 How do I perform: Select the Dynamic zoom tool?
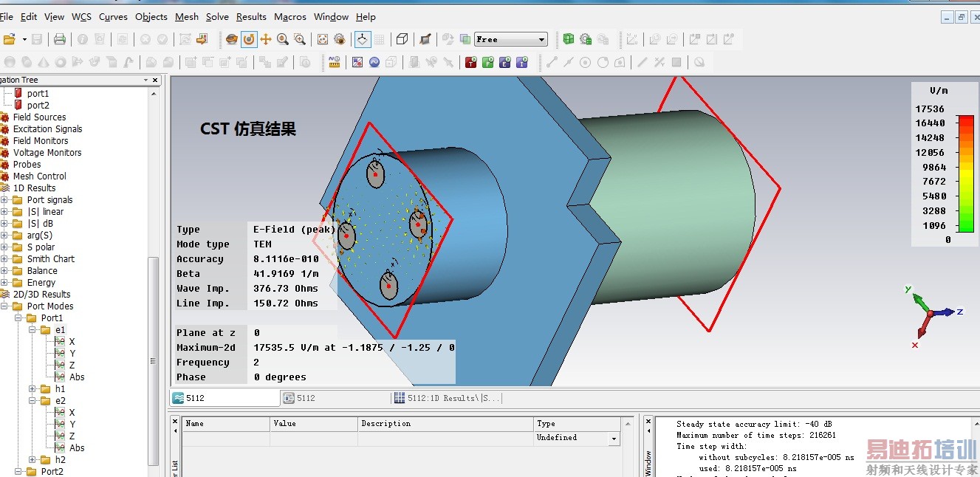click(x=300, y=39)
